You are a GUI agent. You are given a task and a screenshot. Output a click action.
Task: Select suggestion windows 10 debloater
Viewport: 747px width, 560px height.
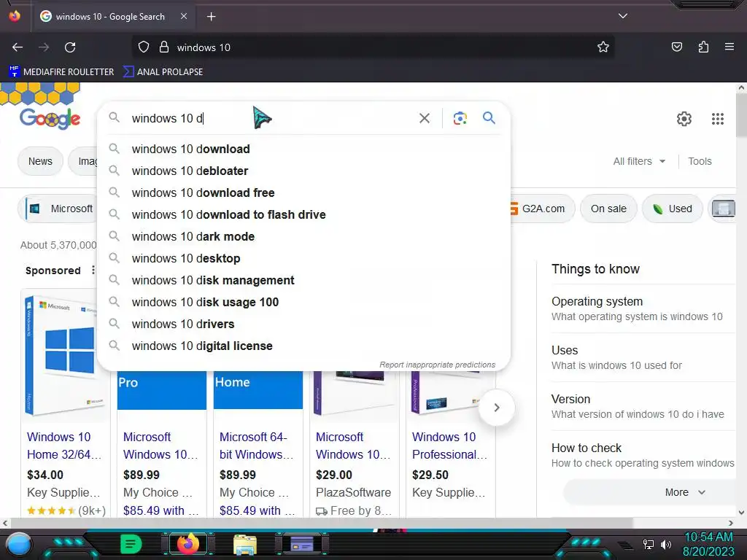[303, 171]
